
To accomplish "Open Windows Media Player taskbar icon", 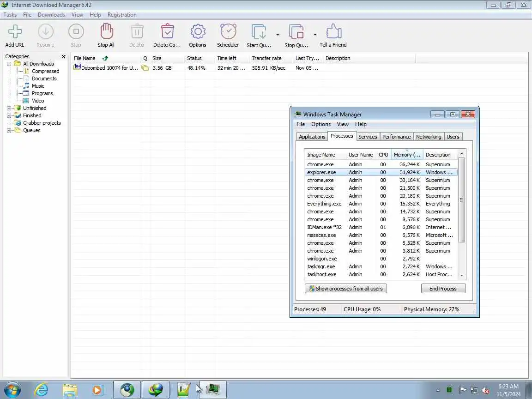I will 98,390.
